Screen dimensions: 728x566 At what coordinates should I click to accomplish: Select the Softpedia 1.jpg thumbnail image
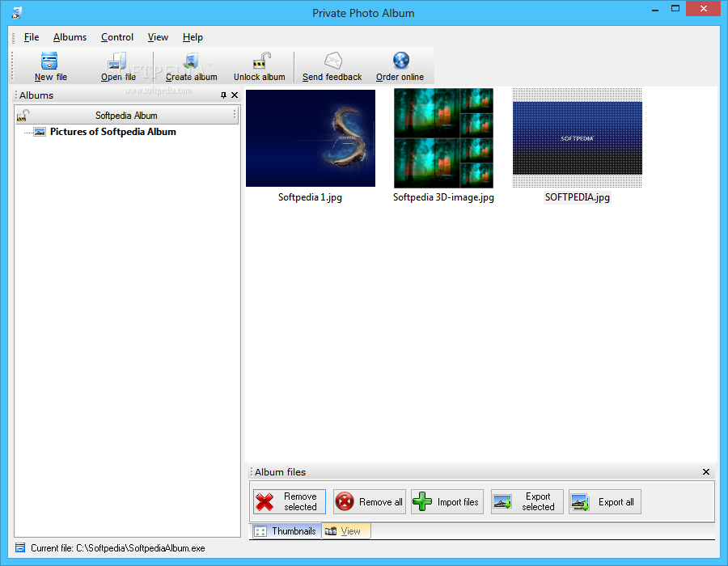click(x=311, y=138)
